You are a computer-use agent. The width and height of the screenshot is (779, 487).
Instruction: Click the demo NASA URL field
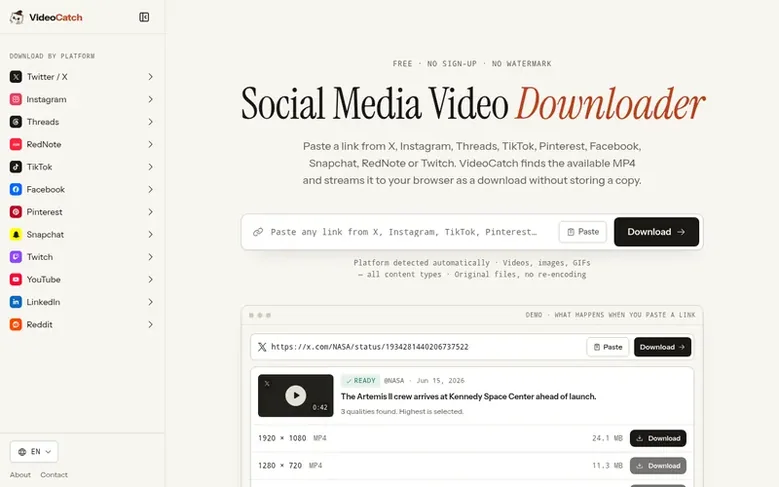tap(370, 347)
